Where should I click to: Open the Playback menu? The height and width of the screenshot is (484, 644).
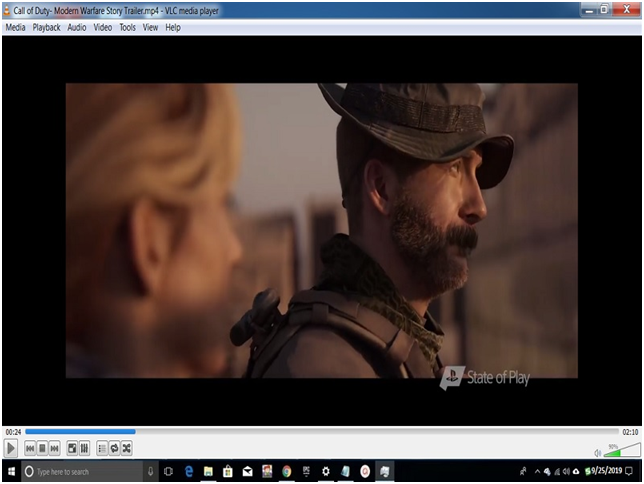coord(46,28)
